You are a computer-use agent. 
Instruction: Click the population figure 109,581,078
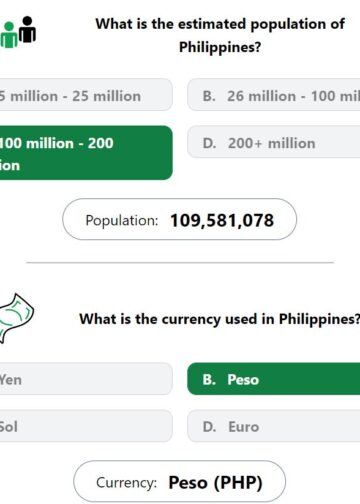pos(222,220)
